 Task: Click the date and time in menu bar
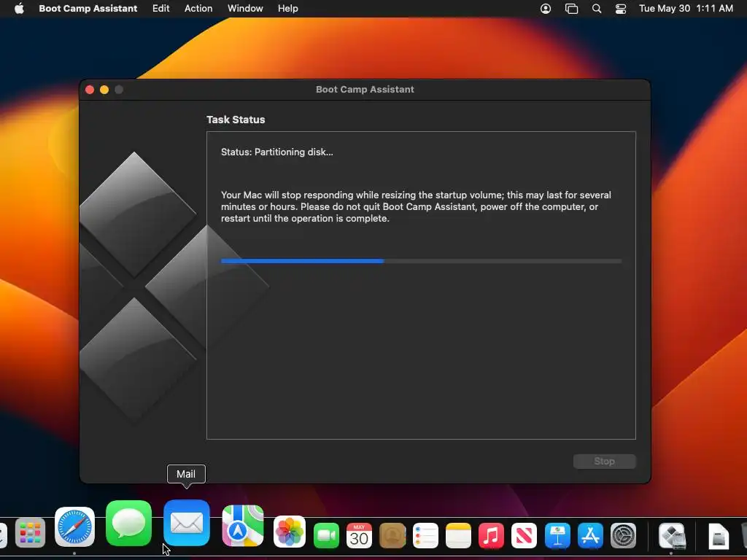(686, 8)
